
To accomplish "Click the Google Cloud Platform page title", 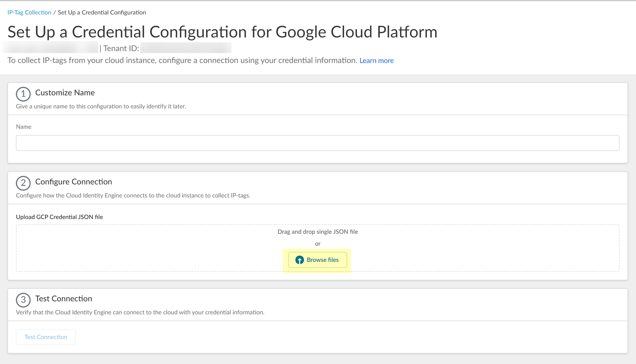I will pyautogui.click(x=222, y=32).
